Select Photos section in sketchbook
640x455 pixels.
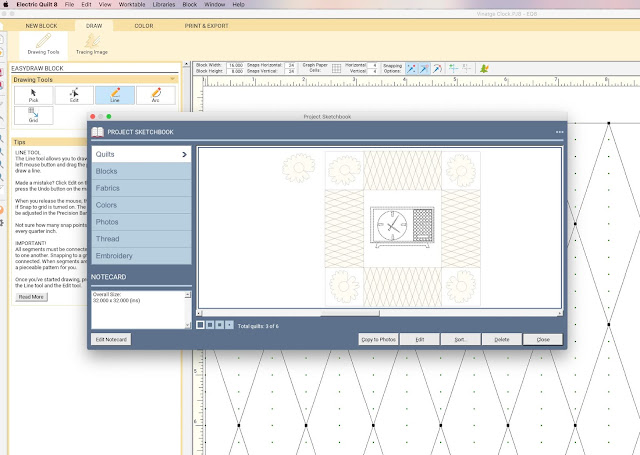(x=141, y=222)
